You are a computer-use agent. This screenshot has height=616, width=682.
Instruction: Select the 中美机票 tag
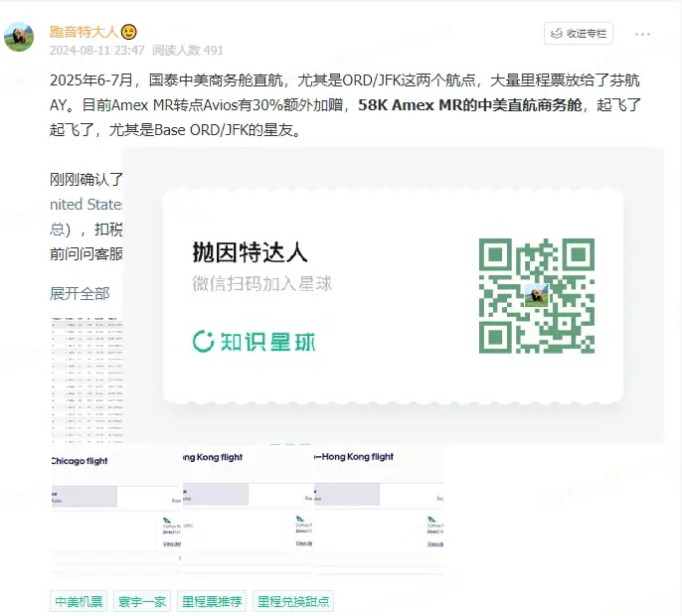tap(79, 602)
